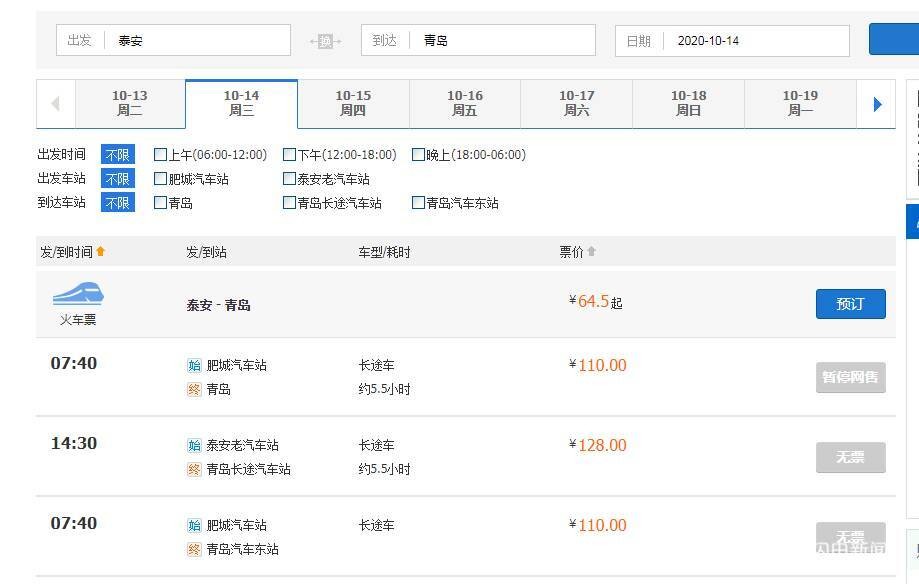The height and width of the screenshot is (584, 919).
Task: Check the 上午(06:00-12:00) time filter
Action: pyautogui.click(x=160, y=155)
